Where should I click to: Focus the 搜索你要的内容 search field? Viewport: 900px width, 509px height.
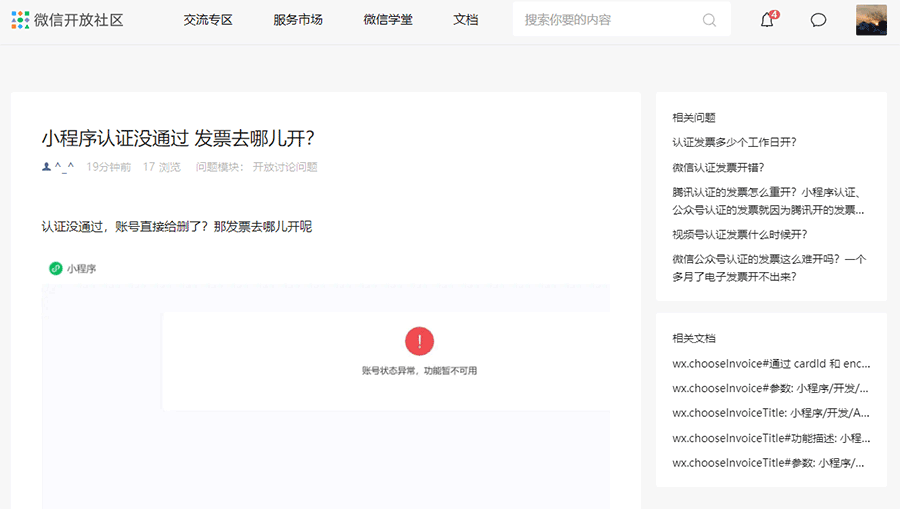coord(622,20)
